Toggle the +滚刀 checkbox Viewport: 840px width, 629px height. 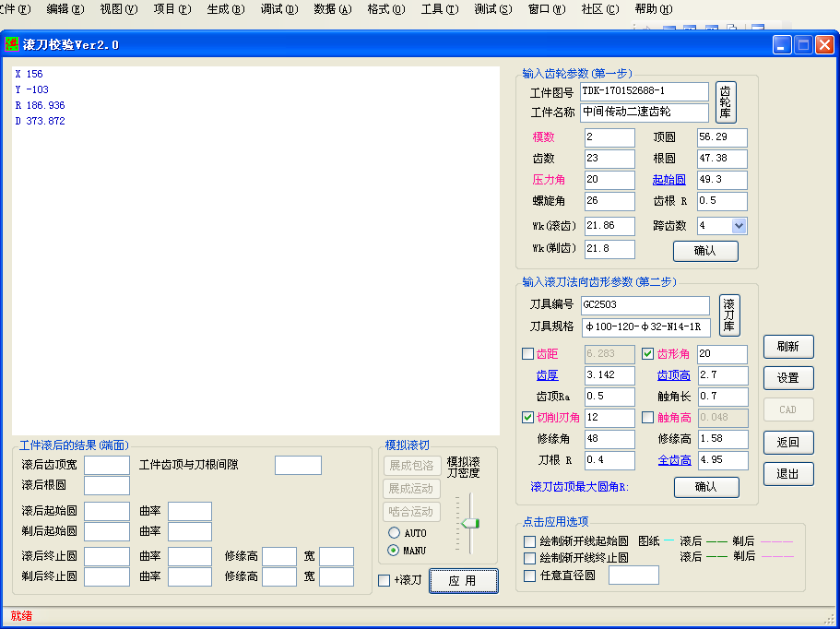[x=385, y=581]
